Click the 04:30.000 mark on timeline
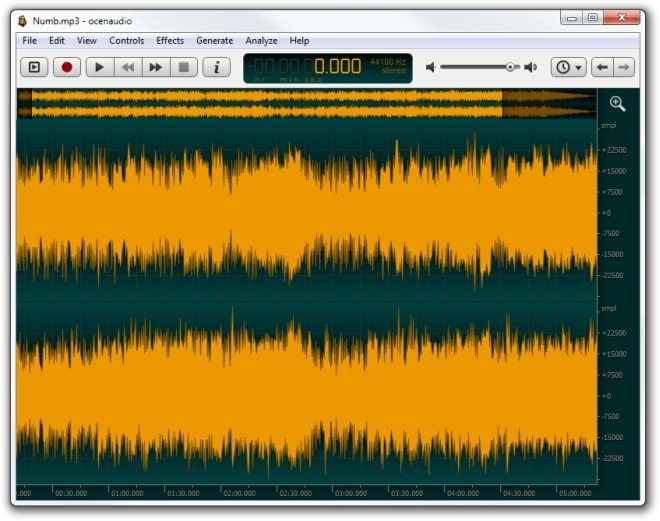This screenshot has height=521, width=660. tap(519, 493)
